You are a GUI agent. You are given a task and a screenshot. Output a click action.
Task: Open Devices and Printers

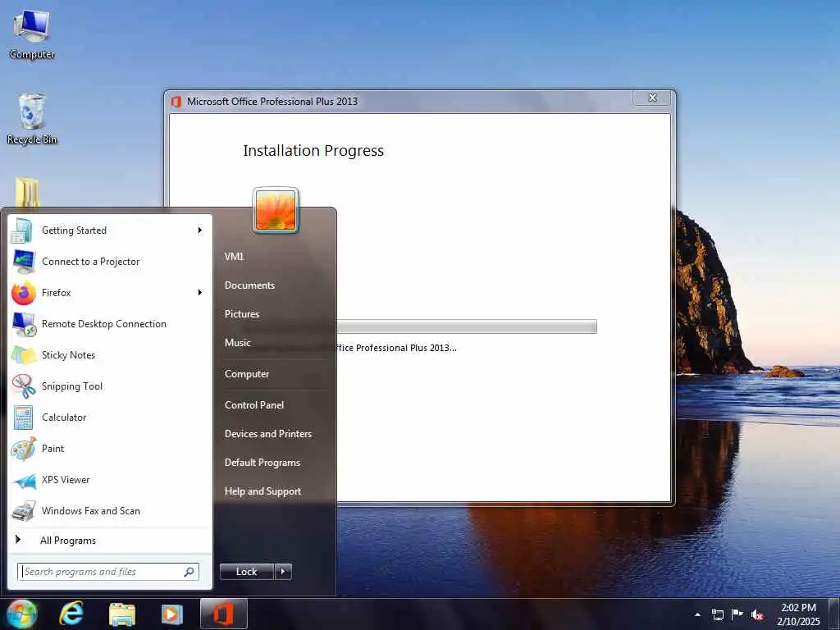[x=268, y=434]
